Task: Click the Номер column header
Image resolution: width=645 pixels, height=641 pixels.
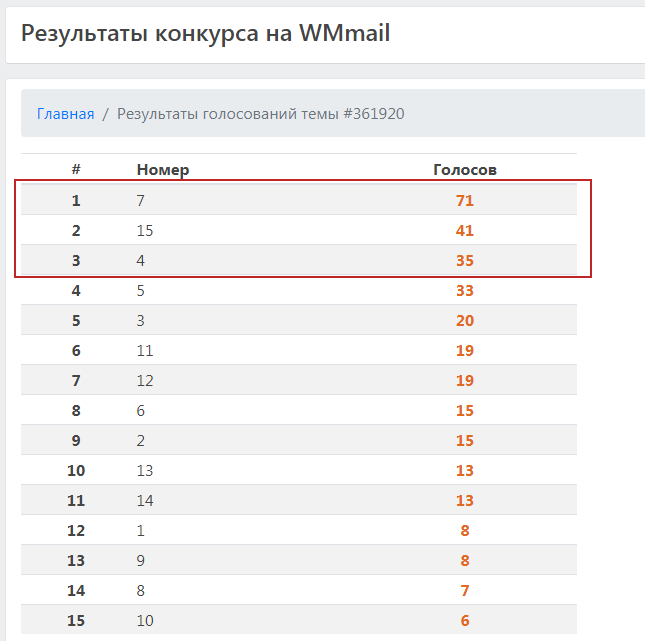Action: coord(162,170)
